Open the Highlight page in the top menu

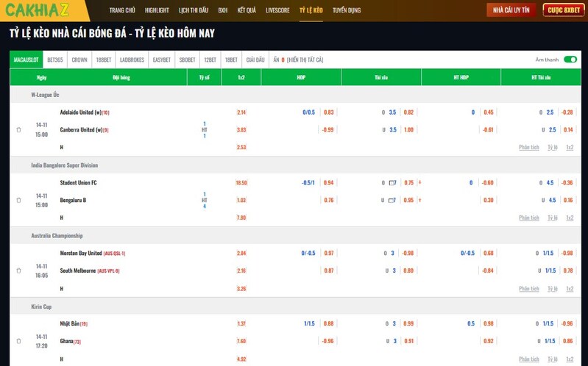pyautogui.click(x=157, y=11)
